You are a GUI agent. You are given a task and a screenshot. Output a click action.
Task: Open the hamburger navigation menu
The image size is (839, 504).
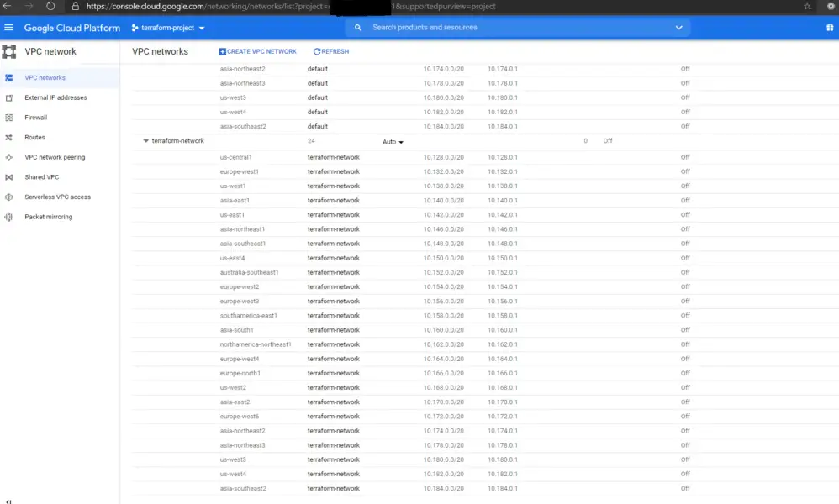coord(9,28)
